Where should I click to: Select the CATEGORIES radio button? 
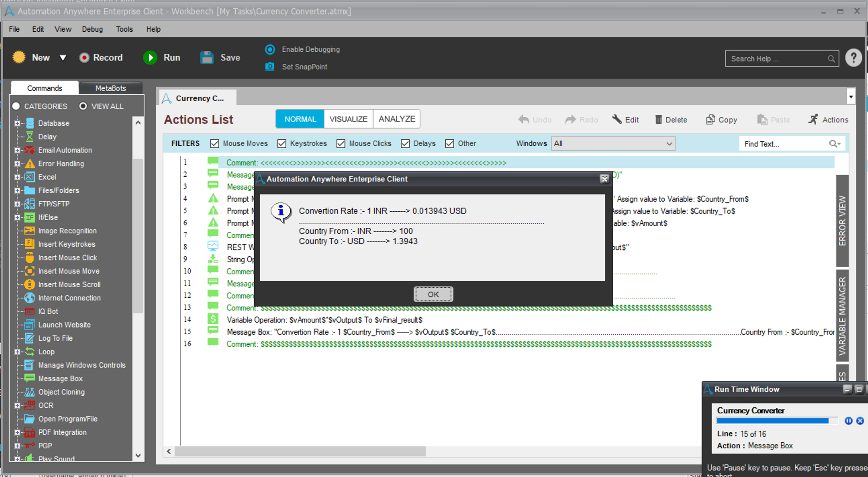pyautogui.click(x=16, y=106)
